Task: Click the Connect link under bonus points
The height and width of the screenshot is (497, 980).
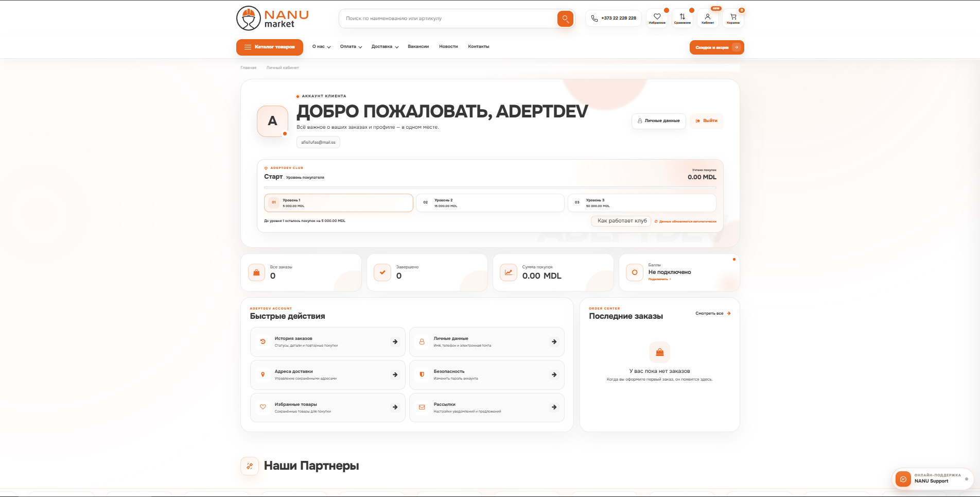Action: coord(659,279)
